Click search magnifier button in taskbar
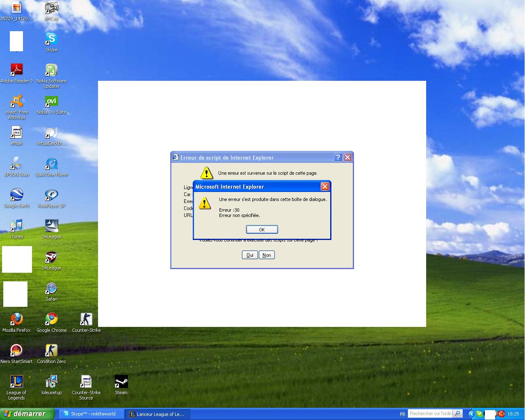Screen dimensions: 525x420 point(458,413)
